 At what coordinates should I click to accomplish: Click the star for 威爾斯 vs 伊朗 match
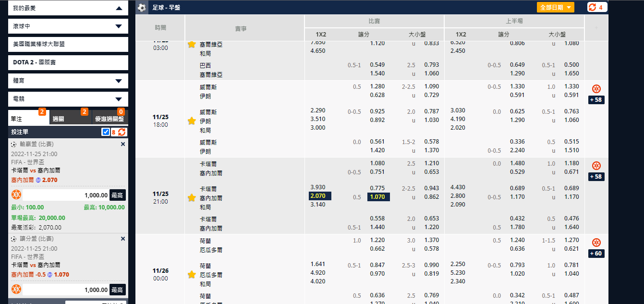(x=192, y=121)
